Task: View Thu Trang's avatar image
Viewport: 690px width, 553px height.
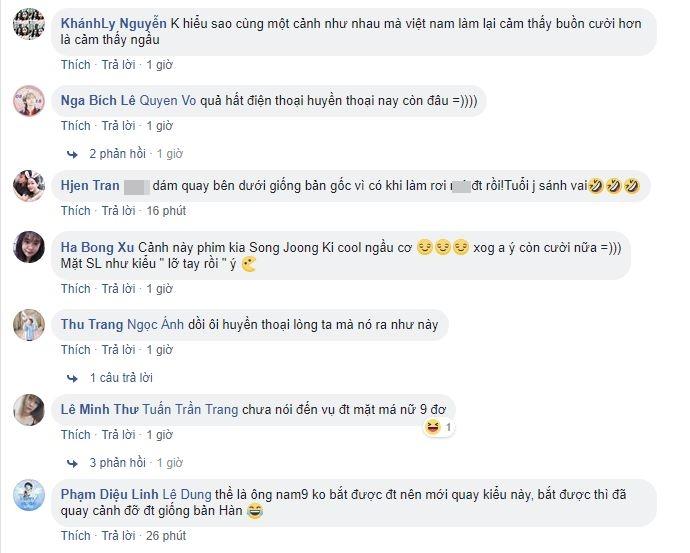Action: (x=29, y=325)
